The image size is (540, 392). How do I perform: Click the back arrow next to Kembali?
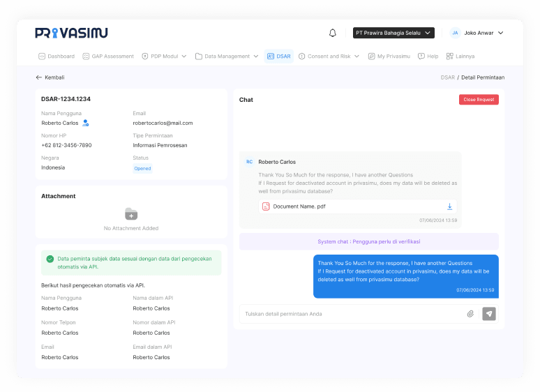pyautogui.click(x=39, y=77)
